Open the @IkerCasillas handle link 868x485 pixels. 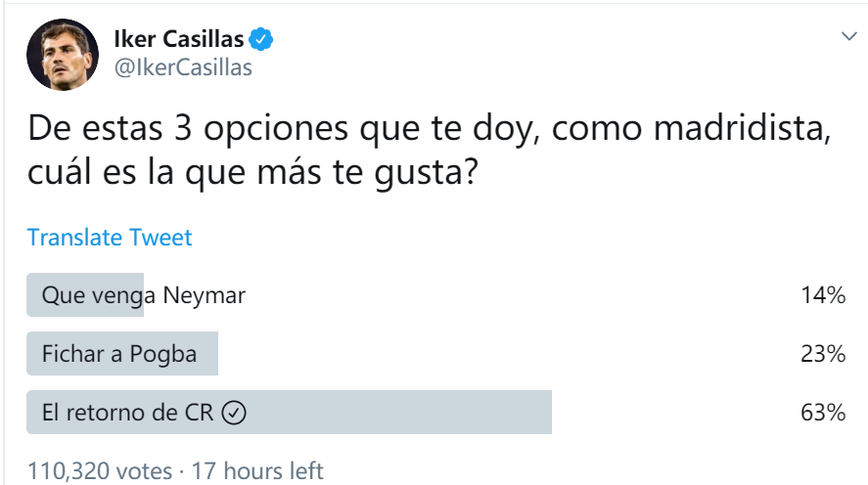[x=183, y=67]
